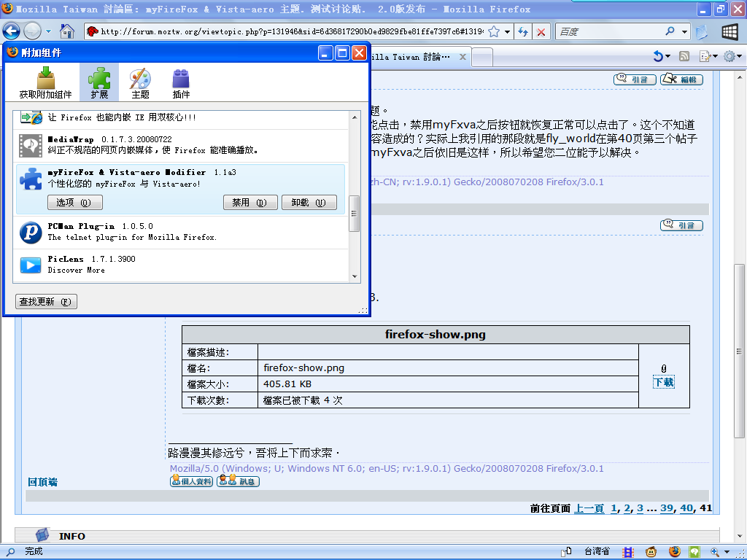Open the grid windows toolbar icon

tap(729, 31)
